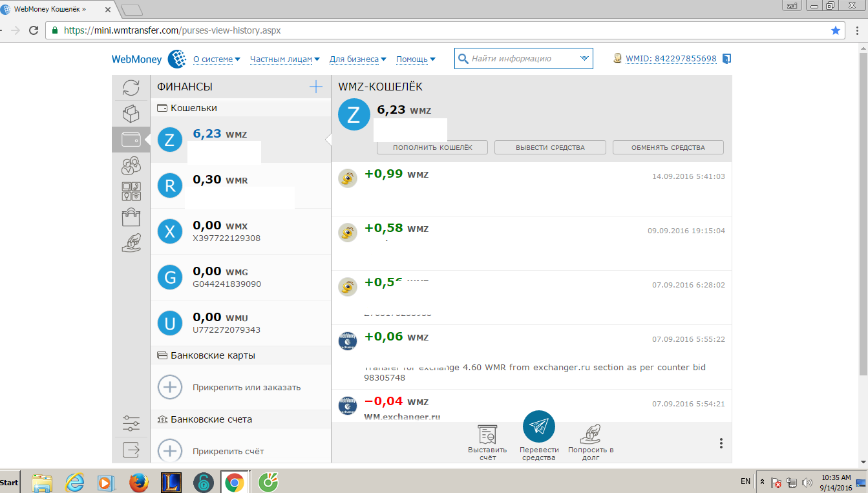Open the hand-with-coins loans icon

coord(131,243)
